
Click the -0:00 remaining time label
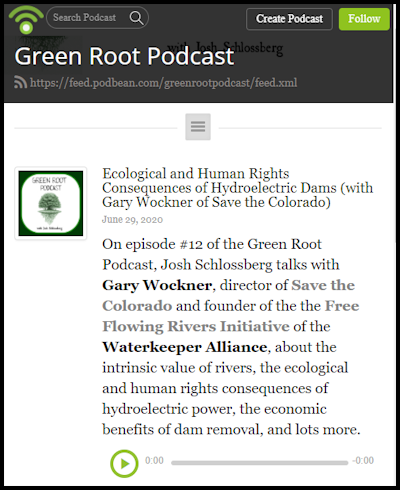363,460
